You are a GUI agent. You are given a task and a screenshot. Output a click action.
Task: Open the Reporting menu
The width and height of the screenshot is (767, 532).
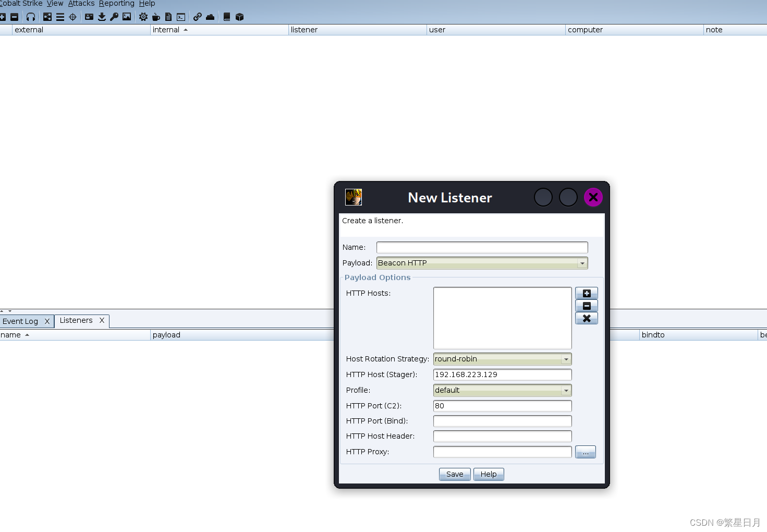pyautogui.click(x=117, y=4)
